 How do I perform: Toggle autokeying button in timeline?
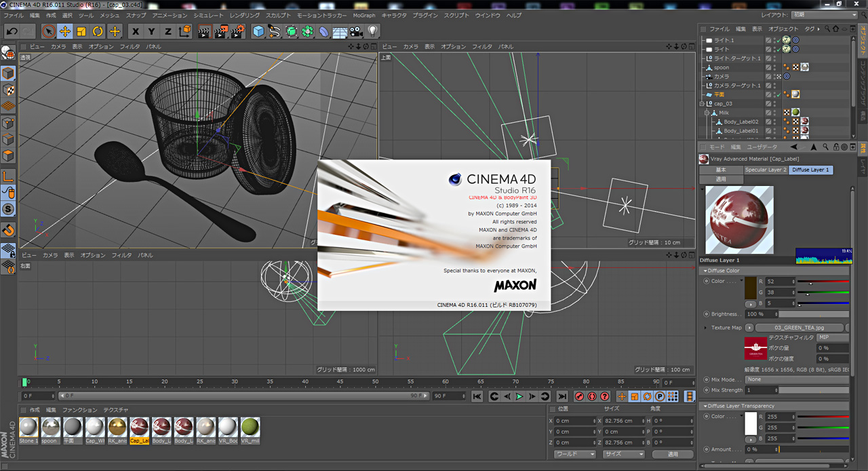(592, 396)
